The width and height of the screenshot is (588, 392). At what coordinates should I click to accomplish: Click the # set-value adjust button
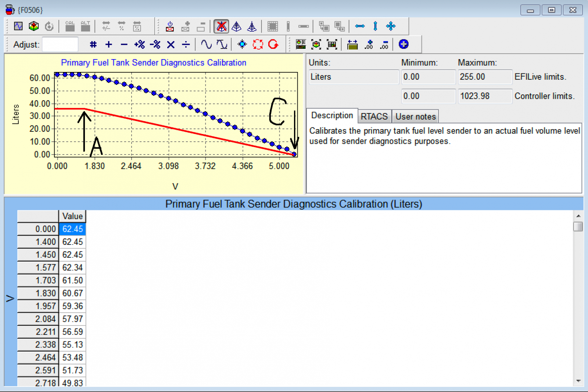[x=93, y=44]
